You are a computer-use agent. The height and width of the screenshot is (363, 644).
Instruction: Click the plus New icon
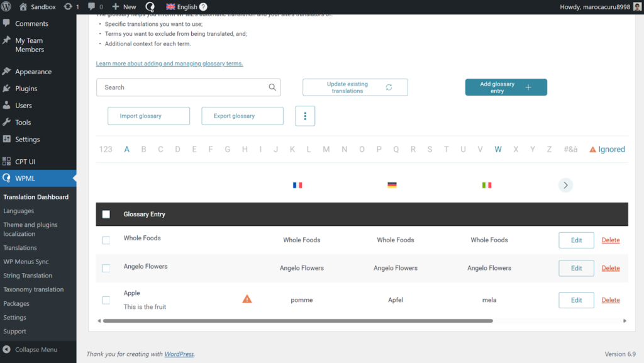[116, 6]
